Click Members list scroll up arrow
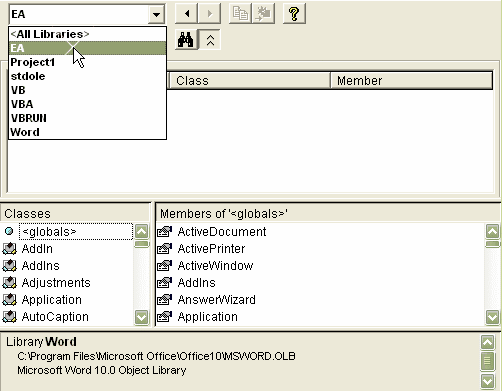 pyautogui.click(x=493, y=231)
